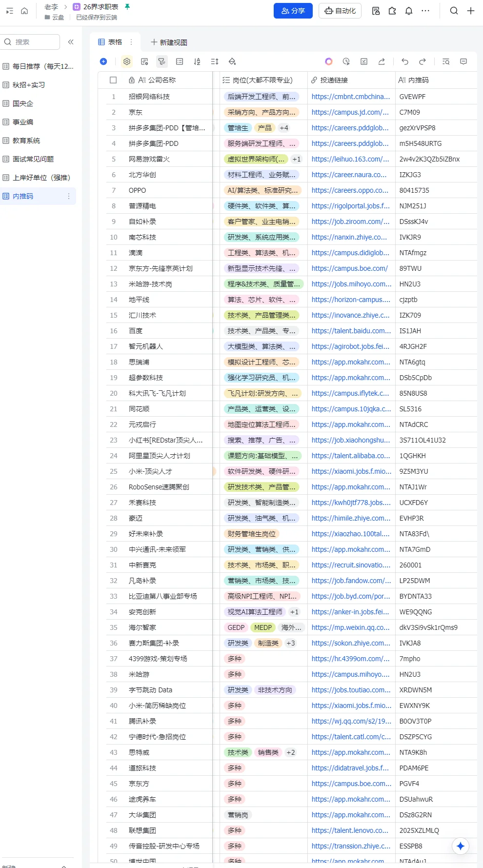
Task: Open the reminder clock icon
Action: (346, 61)
